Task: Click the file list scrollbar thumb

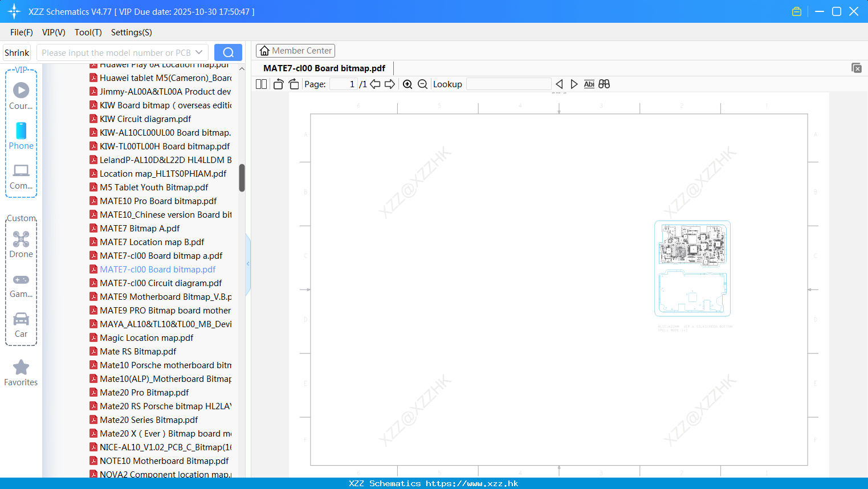Action: tap(242, 178)
